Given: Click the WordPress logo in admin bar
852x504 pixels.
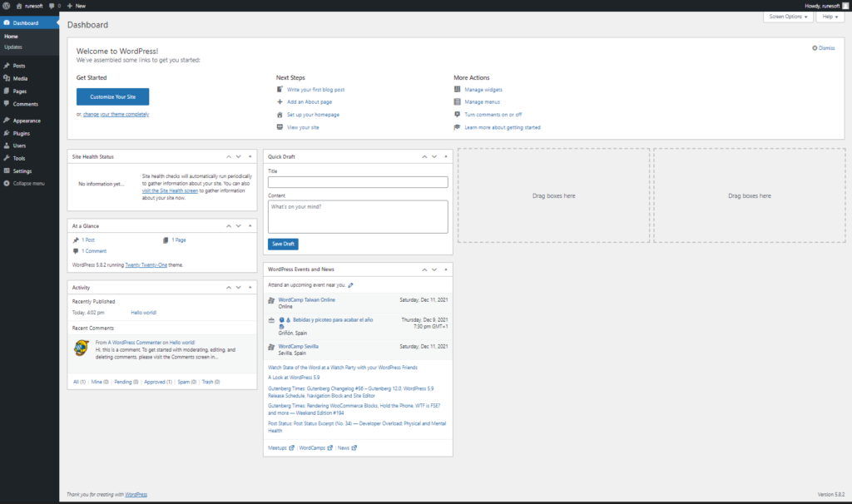Looking at the screenshot, I should click(7, 6).
